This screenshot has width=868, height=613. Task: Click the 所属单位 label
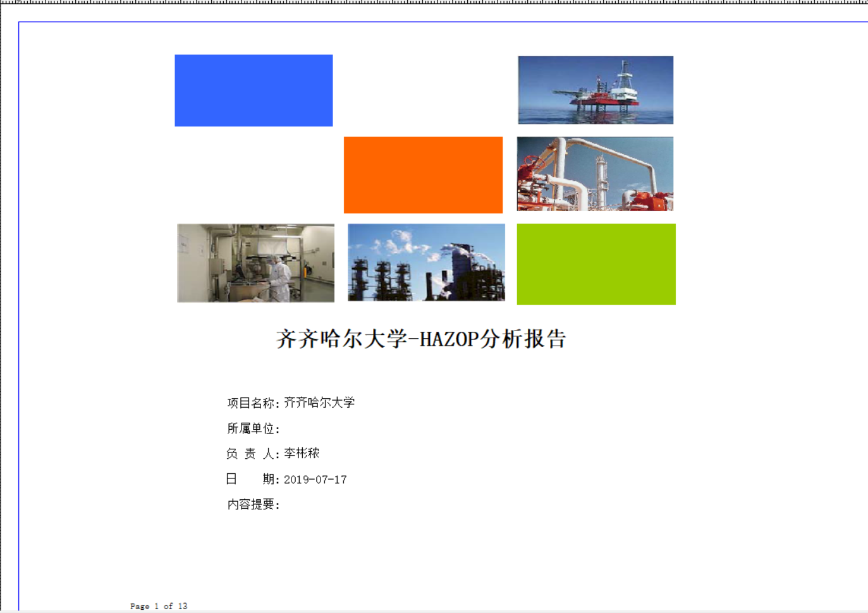(254, 428)
